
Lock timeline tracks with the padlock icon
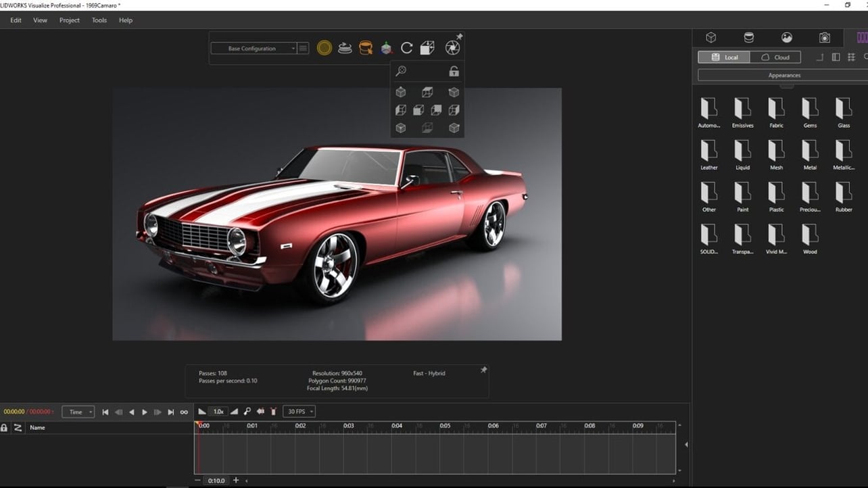(x=4, y=427)
